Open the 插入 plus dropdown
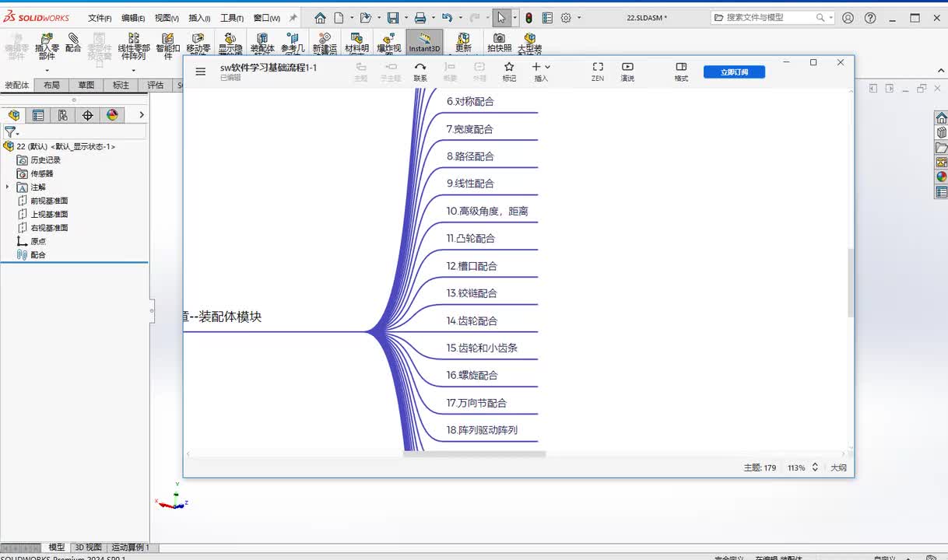Viewport: 948px width, 560px height. 540,71
